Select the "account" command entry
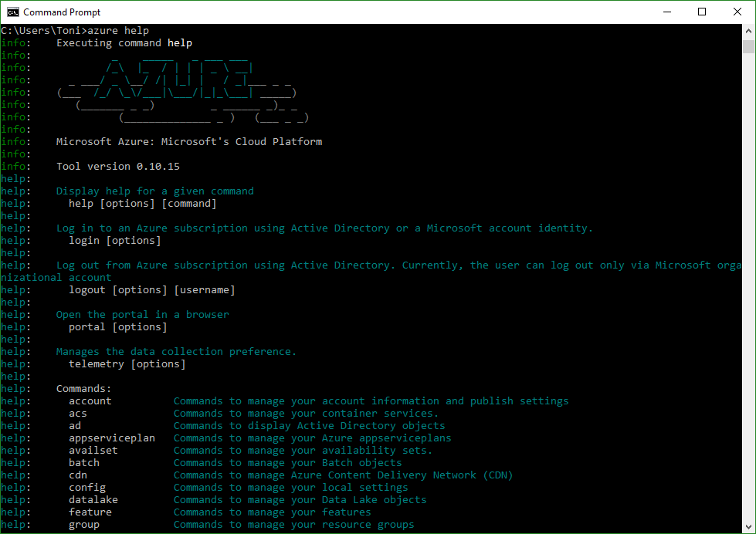Image resolution: width=756 pixels, height=534 pixels. coord(90,400)
